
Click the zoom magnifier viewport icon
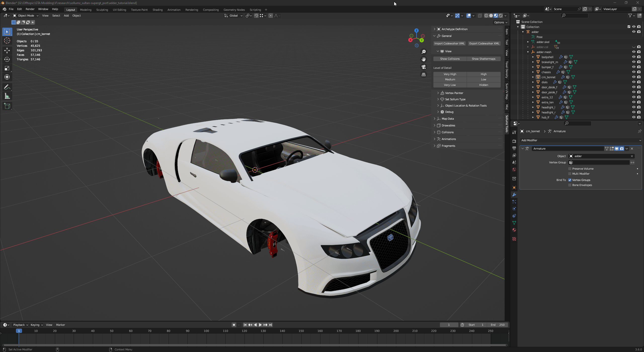[424, 52]
